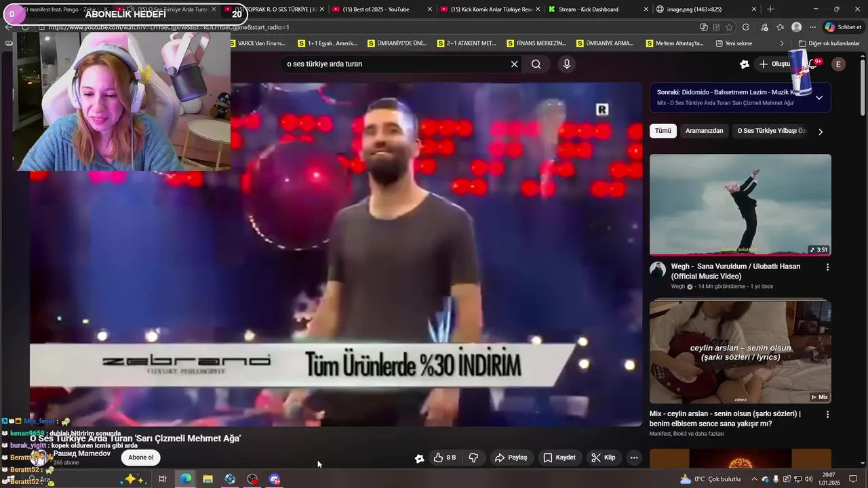Click the main video player area

pos(336,254)
